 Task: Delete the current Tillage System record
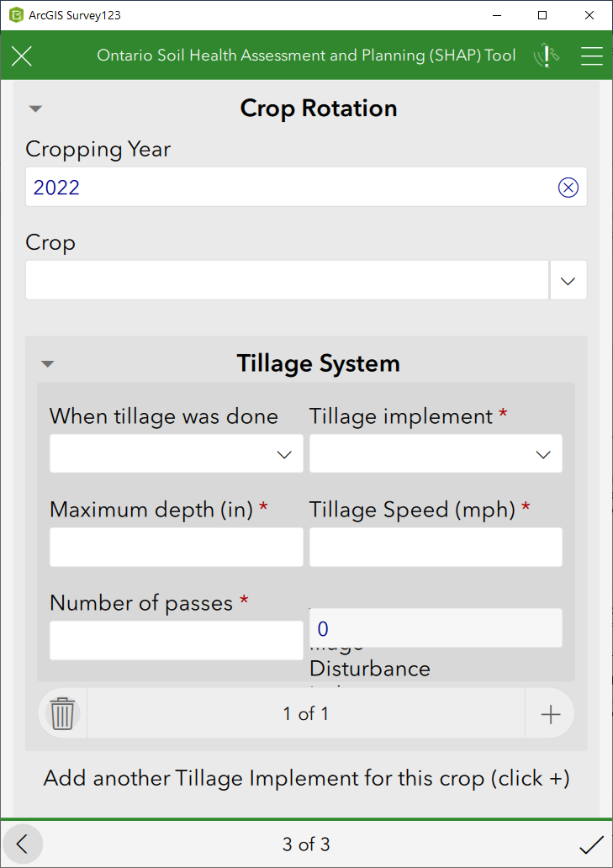(61, 712)
